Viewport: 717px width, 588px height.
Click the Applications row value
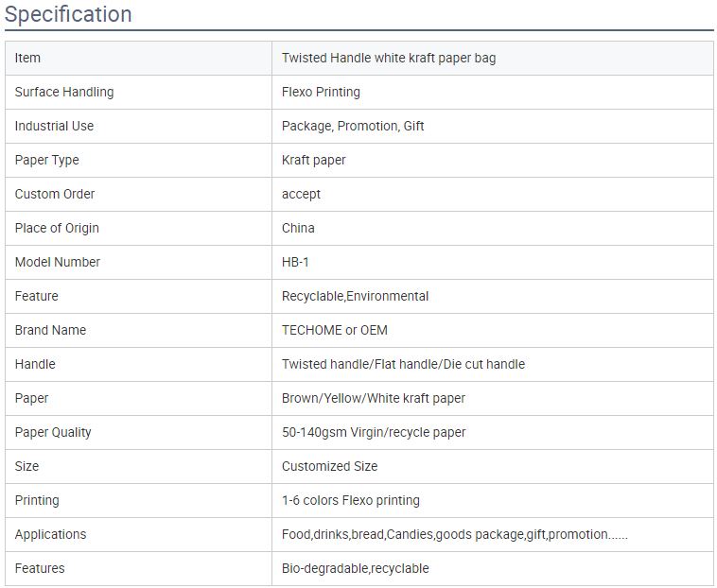tap(455, 534)
